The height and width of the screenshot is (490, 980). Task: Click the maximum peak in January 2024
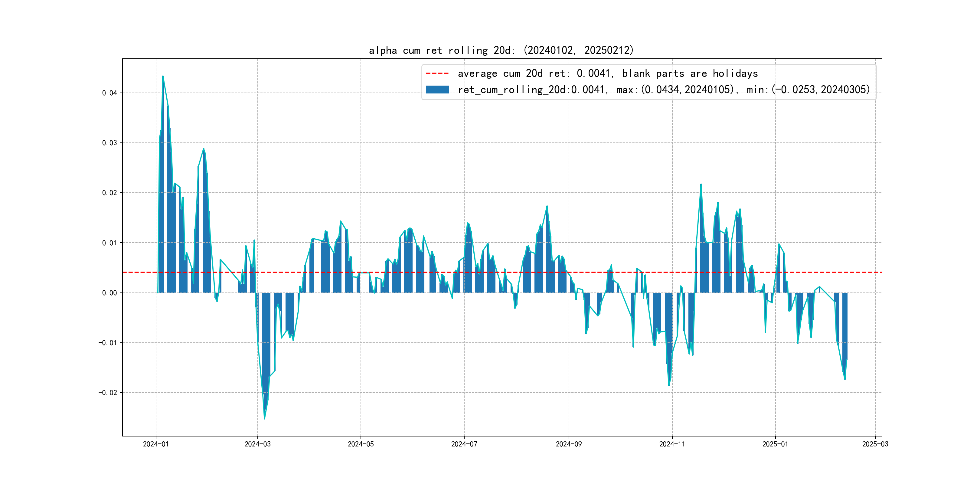(163, 77)
